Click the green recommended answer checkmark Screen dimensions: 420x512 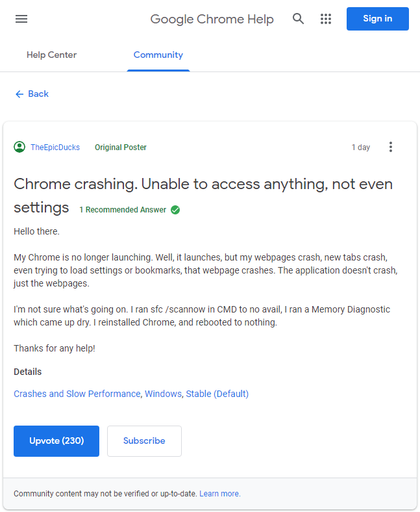pyautogui.click(x=175, y=210)
